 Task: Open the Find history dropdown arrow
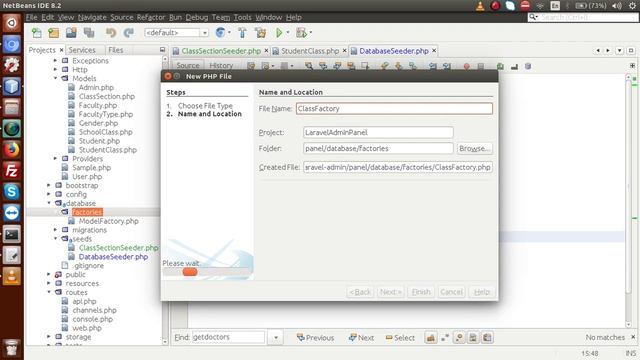276,338
